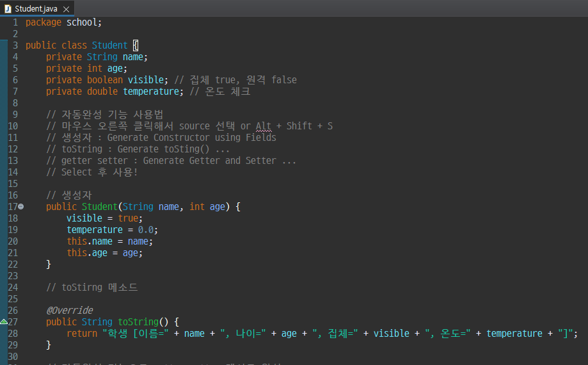
Task: Click line number 8 in the gutter
Action: (15, 103)
